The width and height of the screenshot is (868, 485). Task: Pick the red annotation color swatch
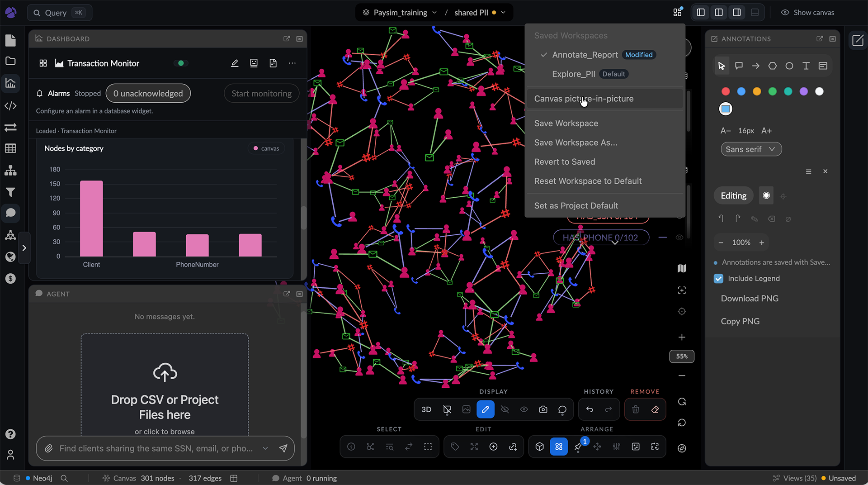[726, 91]
